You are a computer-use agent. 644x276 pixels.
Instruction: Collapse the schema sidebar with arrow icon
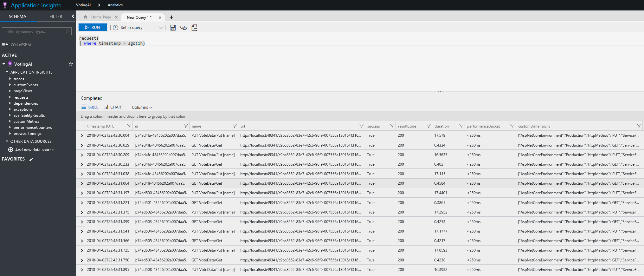tap(73, 16)
